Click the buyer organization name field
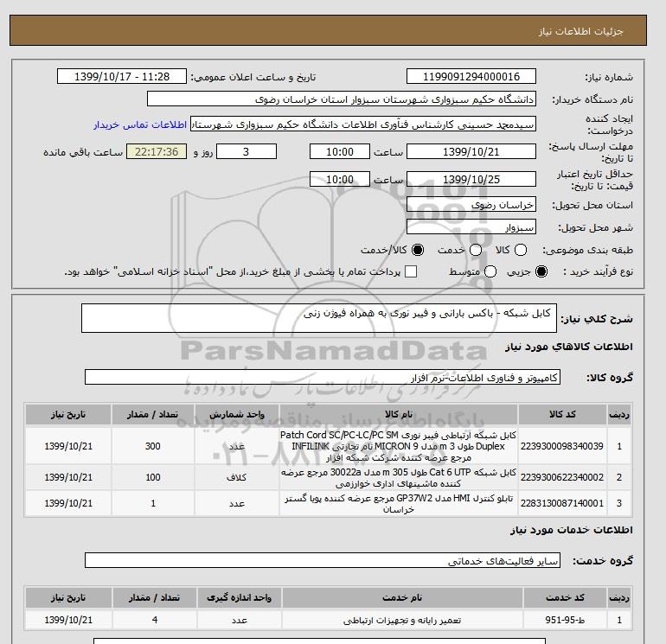Image resolution: width=666 pixels, height=644 pixels. click(x=342, y=99)
